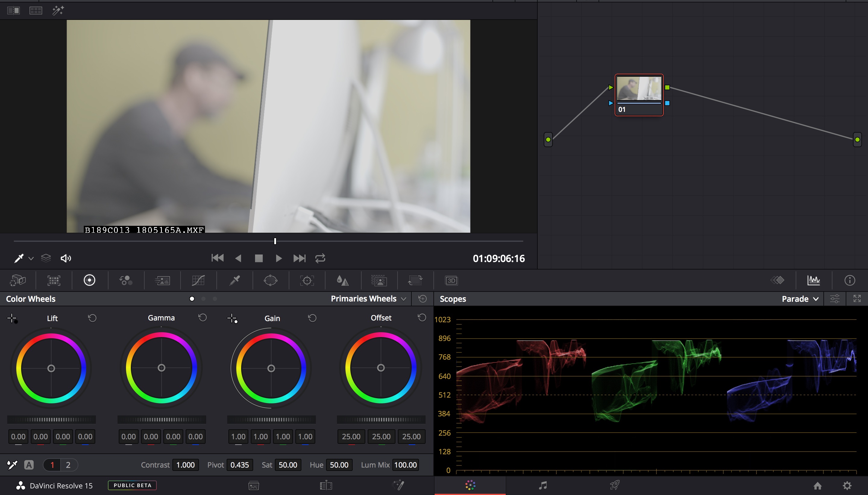Open the Camera Raw palette
Image resolution: width=868 pixels, height=495 pixels.
pyautogui.click(x=18, y=280)
